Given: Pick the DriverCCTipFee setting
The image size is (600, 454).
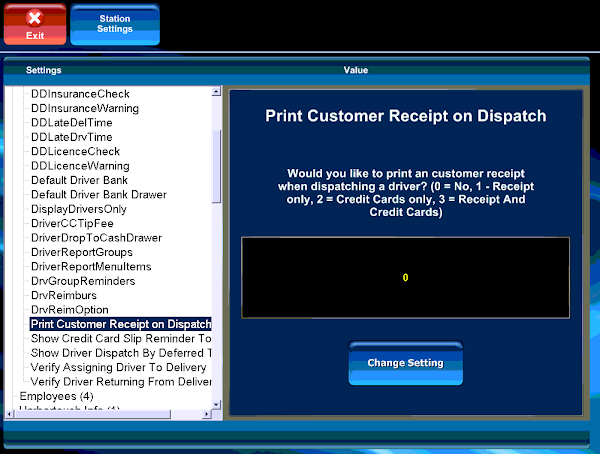Looking at the screenshot, I should coord(72,224).
